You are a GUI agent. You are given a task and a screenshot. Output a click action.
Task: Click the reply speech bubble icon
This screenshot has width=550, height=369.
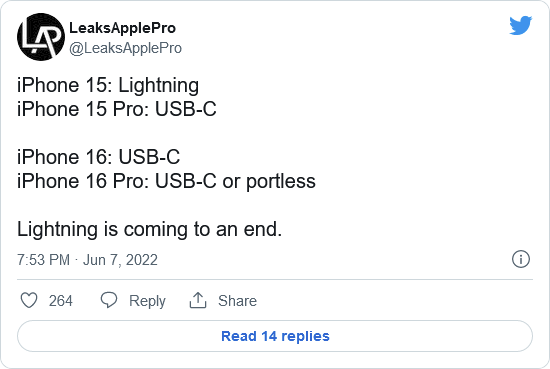pyautogui.click(x=109, y=300)
